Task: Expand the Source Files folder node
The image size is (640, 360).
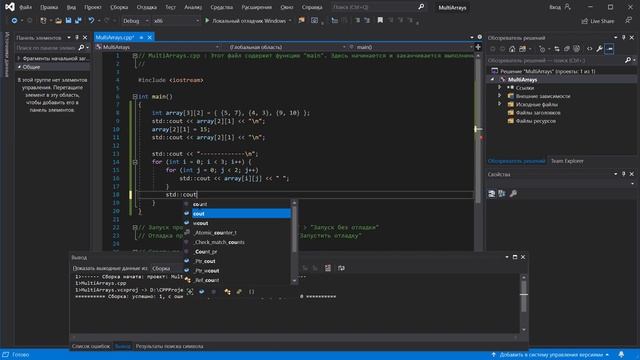Action: click(x=499, y=104)
